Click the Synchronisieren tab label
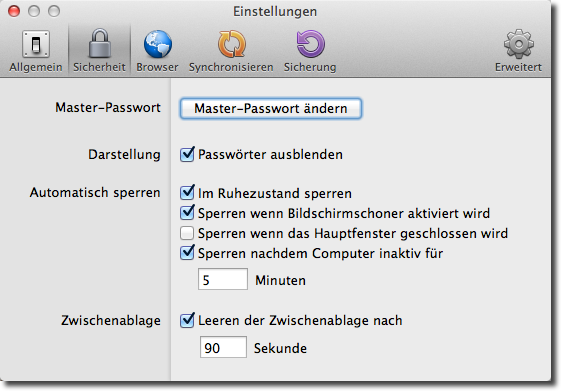 pyautogui.click(x=231, y=67)
